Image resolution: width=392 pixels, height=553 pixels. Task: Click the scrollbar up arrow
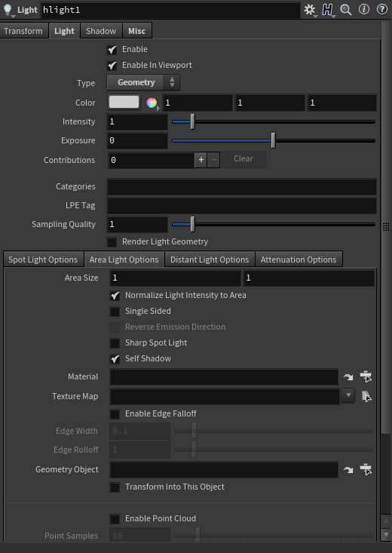386,521
